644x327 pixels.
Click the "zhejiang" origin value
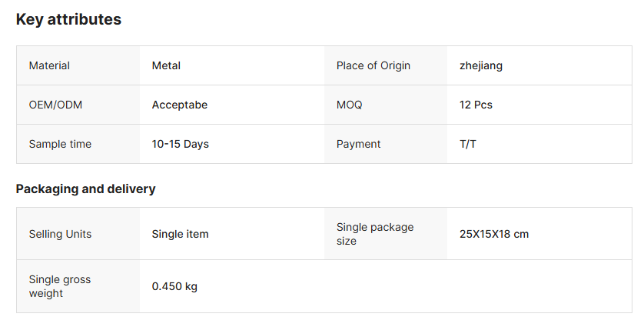(481, 65)
